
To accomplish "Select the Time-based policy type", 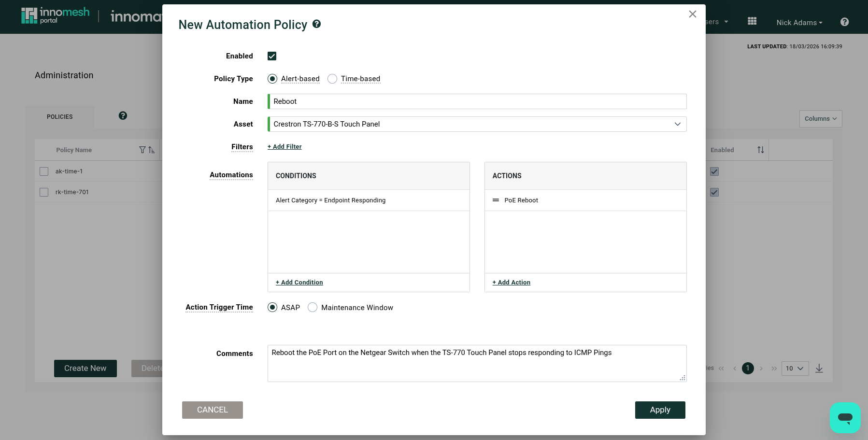I will click(x=332, y=79).
